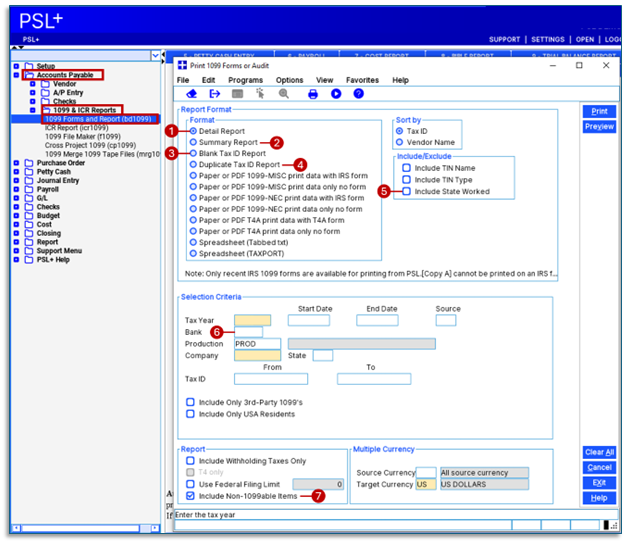Select Duplicate Tax ID Report option
The width and height of the screenshot is (626, 542).
pyautogui.click(x=193, y=164)
